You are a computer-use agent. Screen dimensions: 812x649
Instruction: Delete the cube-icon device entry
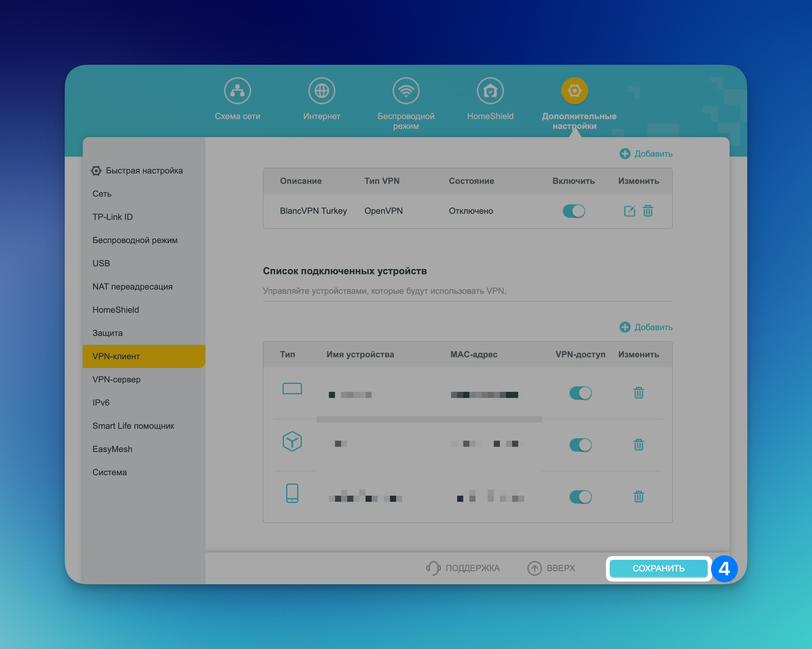tap(638, 445)
